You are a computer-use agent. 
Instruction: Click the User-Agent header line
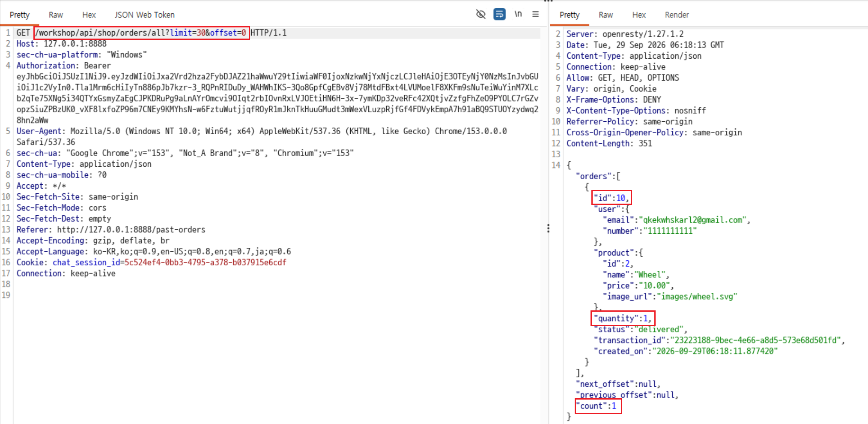tap(262, 137)
